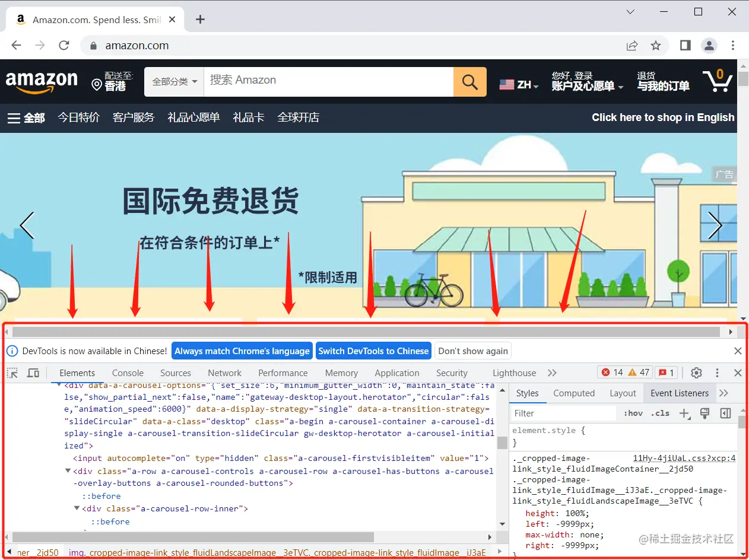Select the Elements tab
Screen dimensions: 749x560
tap(77, 373)
